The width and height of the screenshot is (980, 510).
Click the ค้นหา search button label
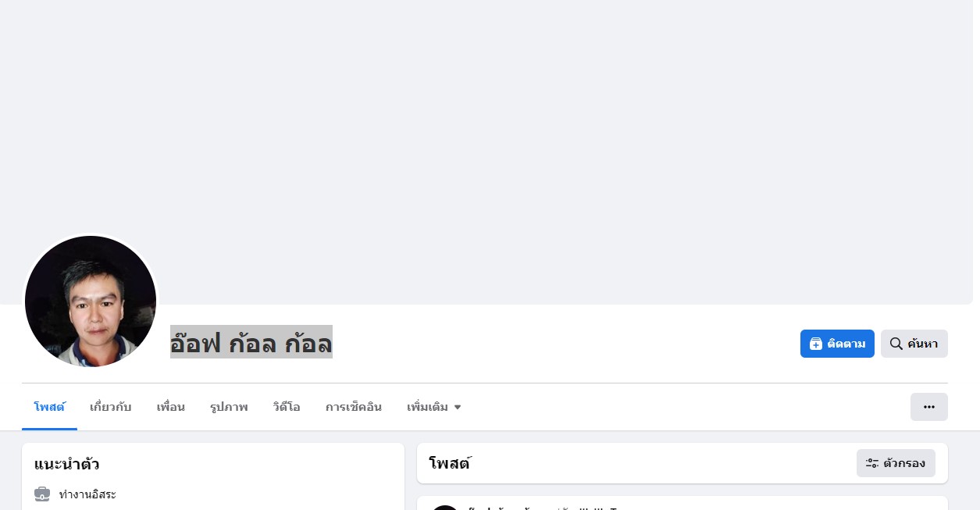tap(923, 344)
